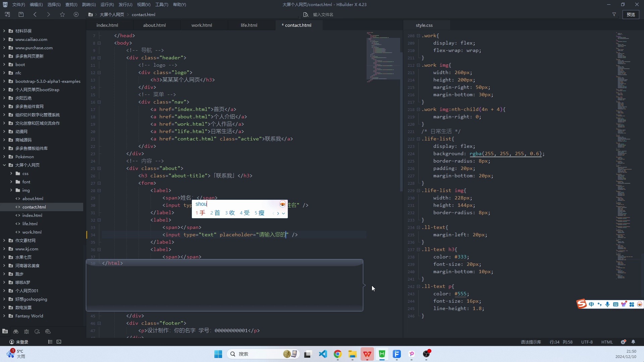Select IME candidate 3 收
Screen dimensions: 644x362
coord(230,213)
